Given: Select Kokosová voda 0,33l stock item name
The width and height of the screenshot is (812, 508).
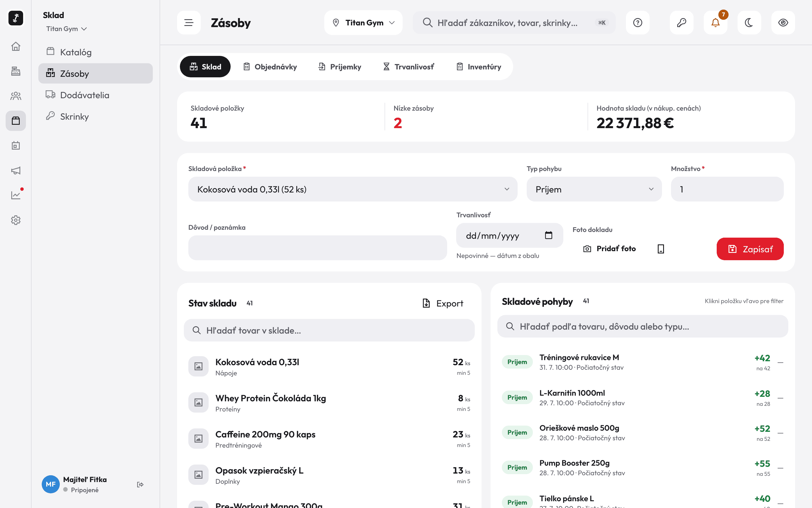Looking at the screenshot, I should [x=257, y=362].
